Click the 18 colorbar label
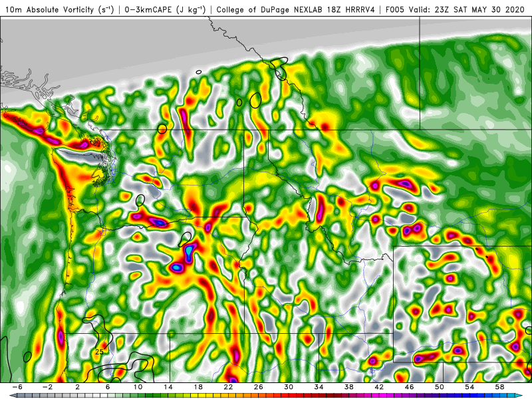The image size is (532, 399). click(198, 387)
